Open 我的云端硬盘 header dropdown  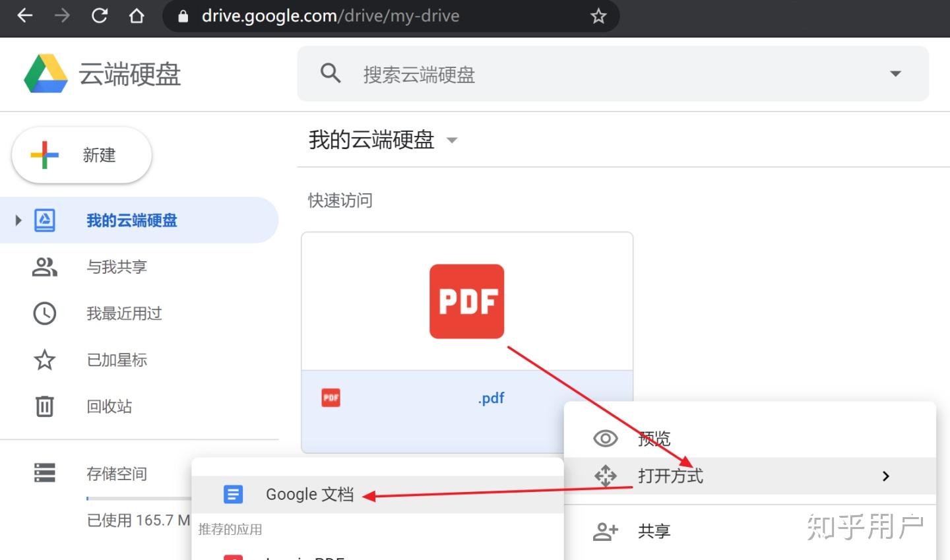click(x=452, y=140)
